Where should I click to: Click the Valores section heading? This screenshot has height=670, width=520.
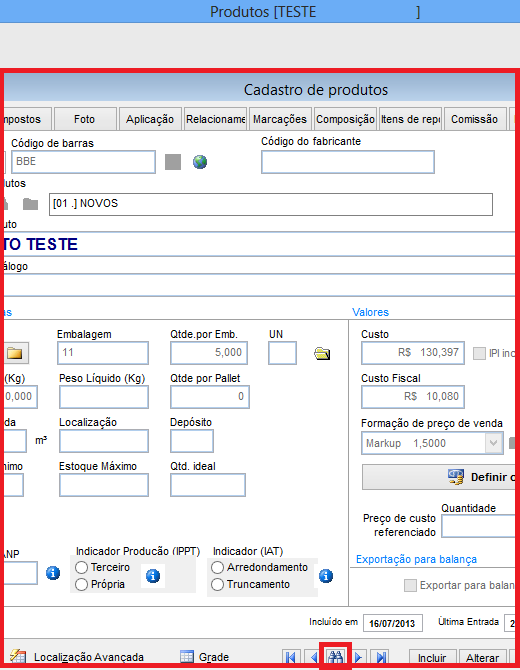(370, 312)
